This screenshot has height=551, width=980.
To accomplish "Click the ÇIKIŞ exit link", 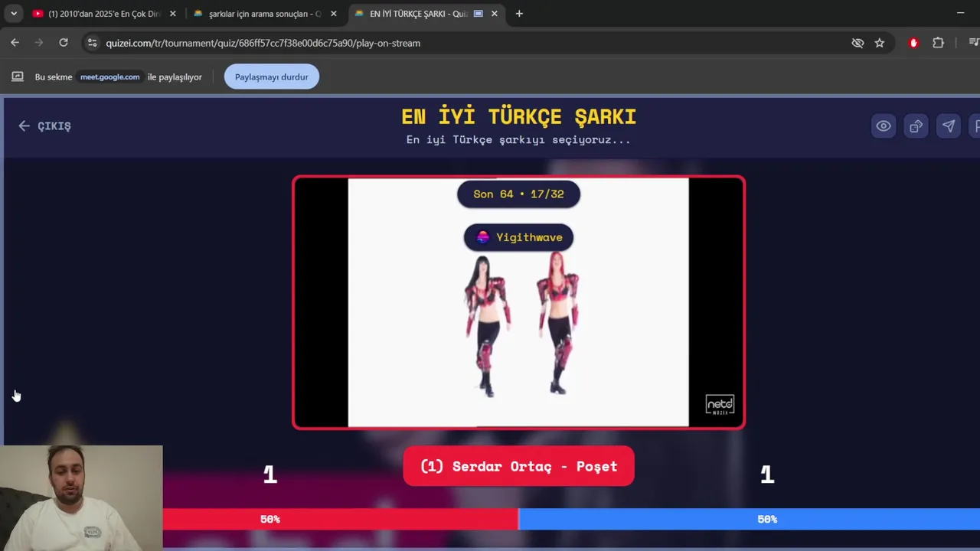I will tap(45, 126).
